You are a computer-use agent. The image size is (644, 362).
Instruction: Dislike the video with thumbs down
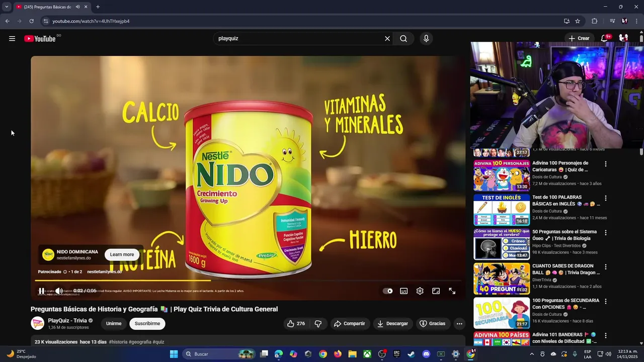click(318, 324)
